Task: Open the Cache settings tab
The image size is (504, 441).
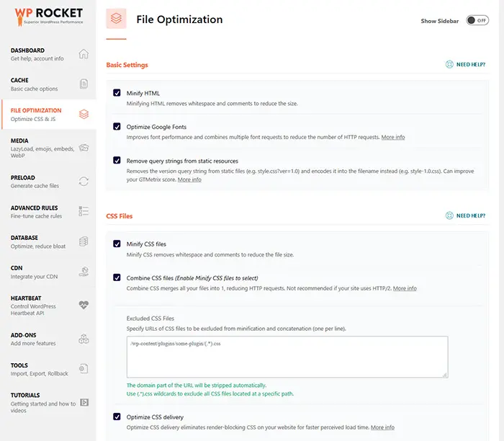Action: [49, 84]
